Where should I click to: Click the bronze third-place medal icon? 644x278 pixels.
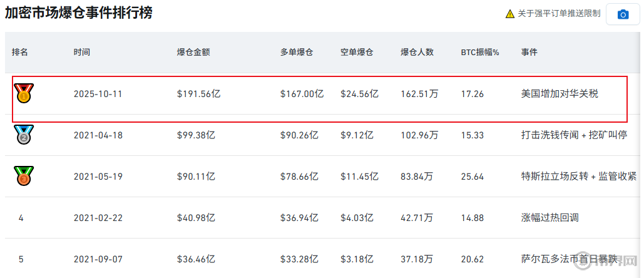coord(24,176)
